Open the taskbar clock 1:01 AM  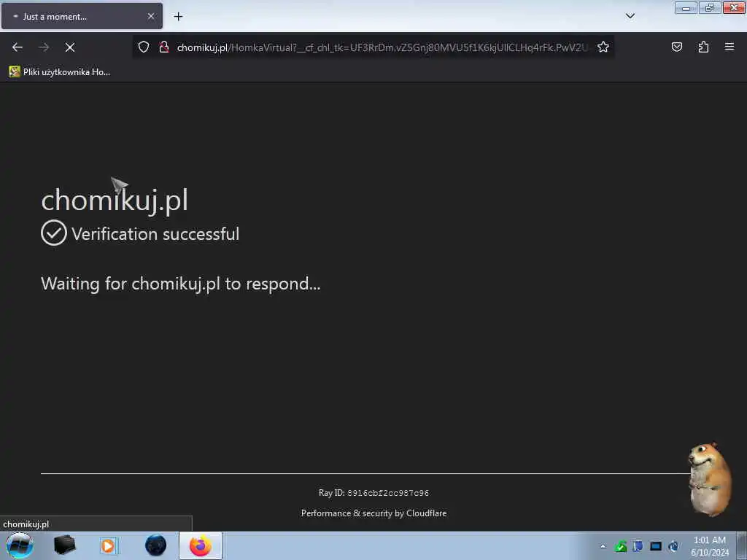click(710, 546)
